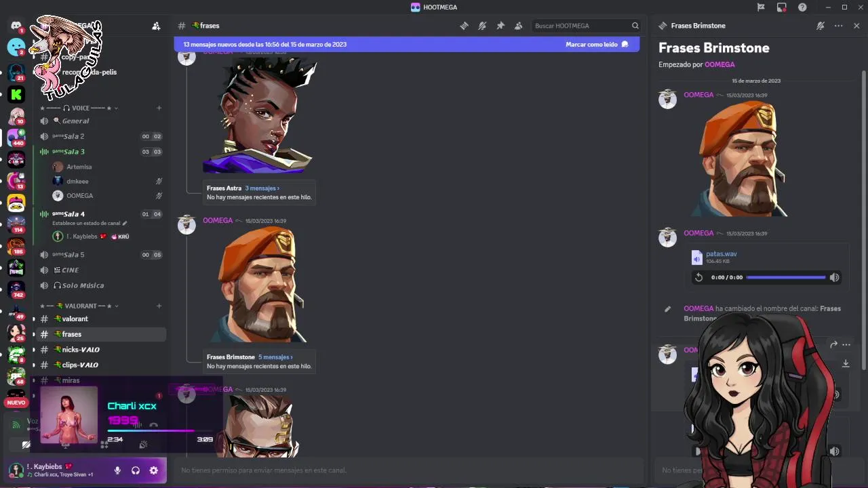Open Frases Astra 3 mensajes link
This screenshot has height=488, width=868.
(262, 188)
